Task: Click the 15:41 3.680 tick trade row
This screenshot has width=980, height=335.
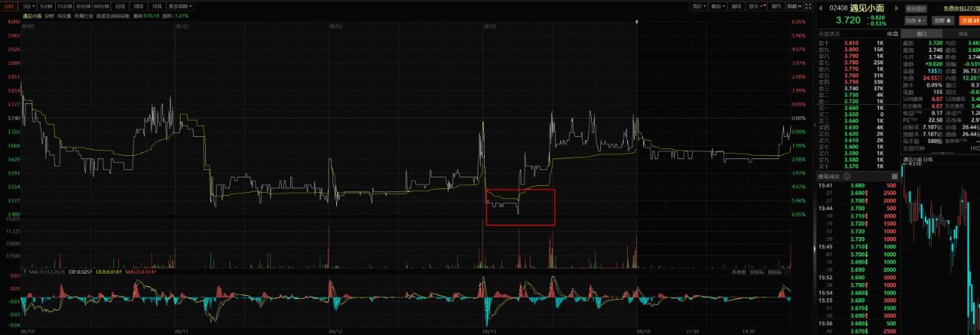Action: coord(859,186)
